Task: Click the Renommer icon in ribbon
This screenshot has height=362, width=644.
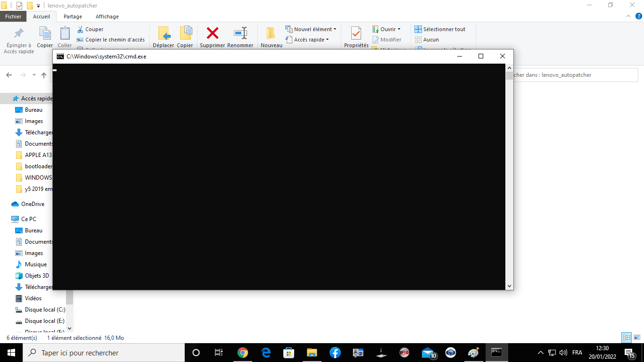Action: click(x=240, y=33)
